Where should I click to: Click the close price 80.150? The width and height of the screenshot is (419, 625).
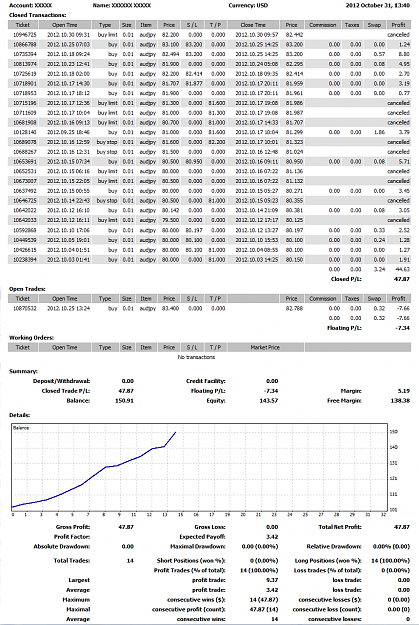pos(294,259)
